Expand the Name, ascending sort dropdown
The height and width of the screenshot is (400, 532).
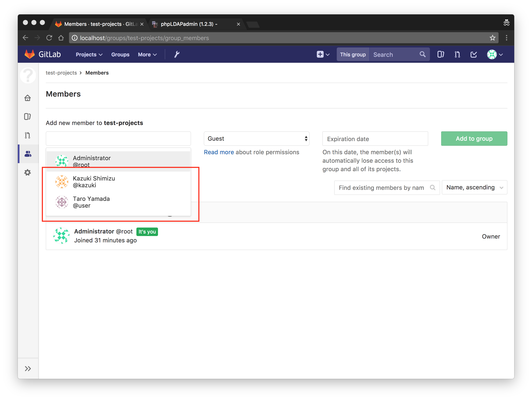[x=474, y=187]
